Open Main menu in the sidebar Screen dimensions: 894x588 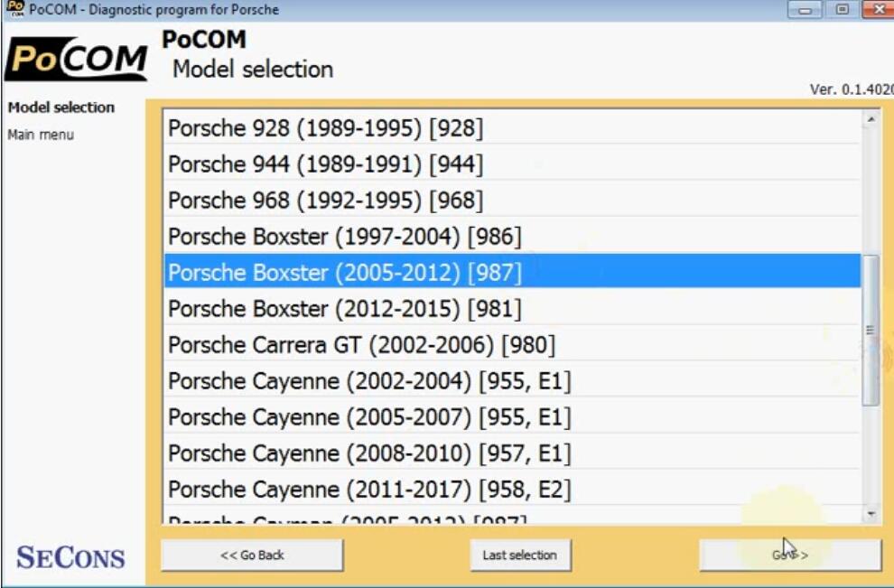41,135
